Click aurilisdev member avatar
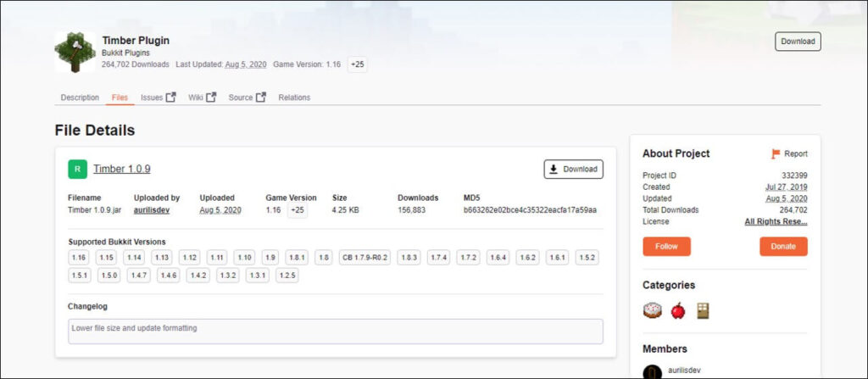The image size is (868, 379). pos(652,372)
